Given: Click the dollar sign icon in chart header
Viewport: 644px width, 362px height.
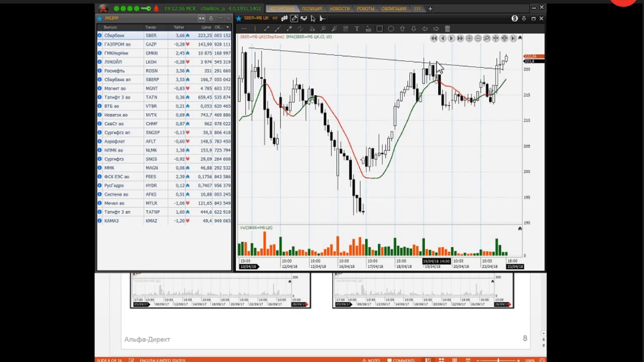Looking at the screenshot, I should pos(515,18).
